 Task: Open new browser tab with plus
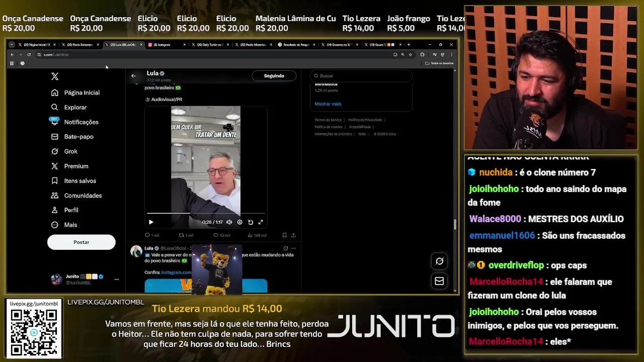click(x=409, y=45)
